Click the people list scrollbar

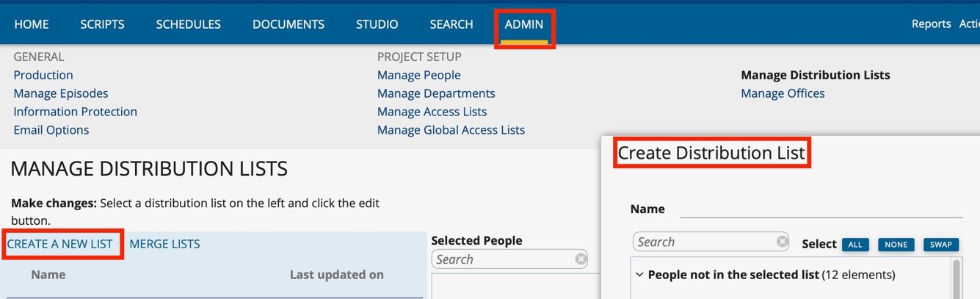click(x=956, y=280)
